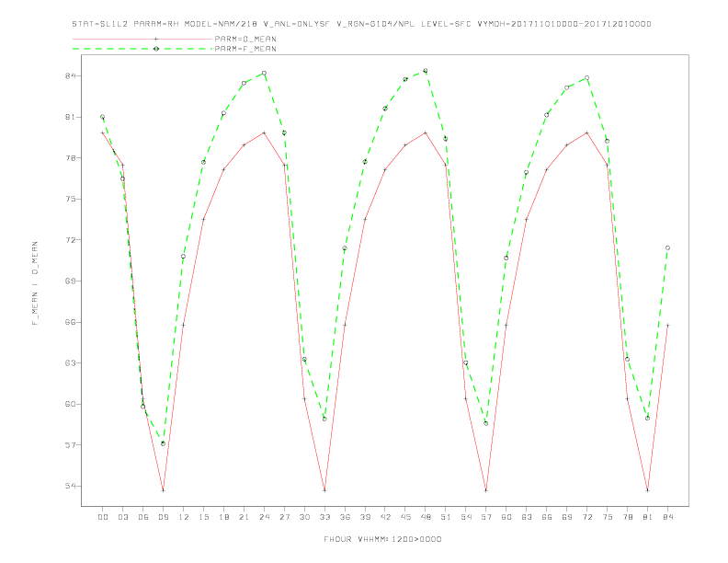Image resolution: width=728 pixels, height=563 pixels.
Task: Click the 66 tick label on the y-axis
Action: click(70, 322)
